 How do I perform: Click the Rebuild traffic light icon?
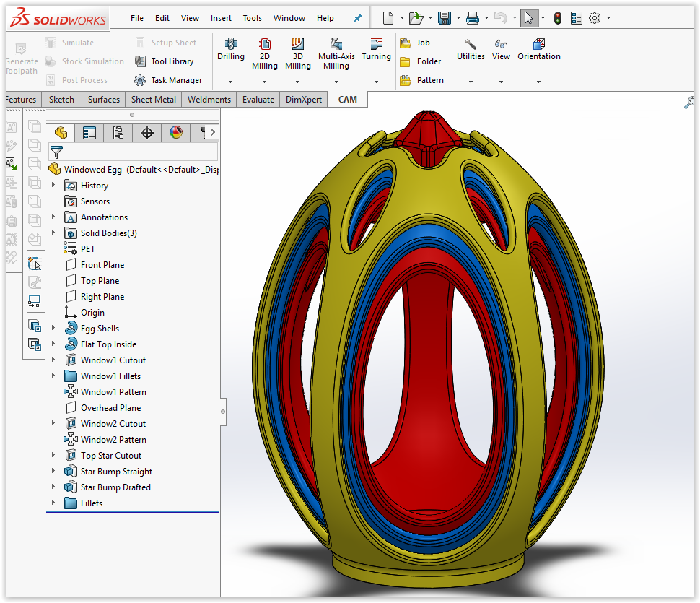coord(558,18)
